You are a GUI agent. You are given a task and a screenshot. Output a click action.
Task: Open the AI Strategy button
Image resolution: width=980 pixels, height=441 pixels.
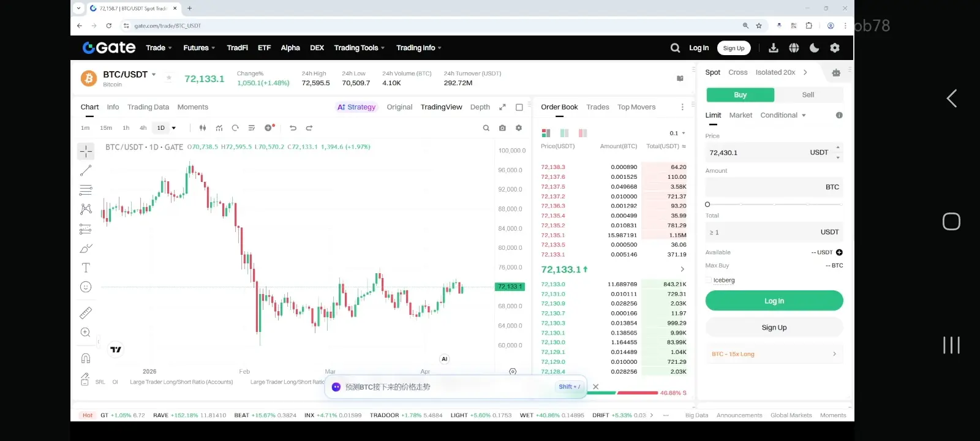356,107
